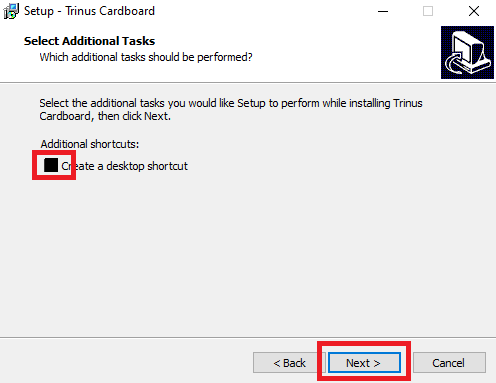
Task: Tick the Create a desktop shortcut checkbox
Action: click(51, 165)
